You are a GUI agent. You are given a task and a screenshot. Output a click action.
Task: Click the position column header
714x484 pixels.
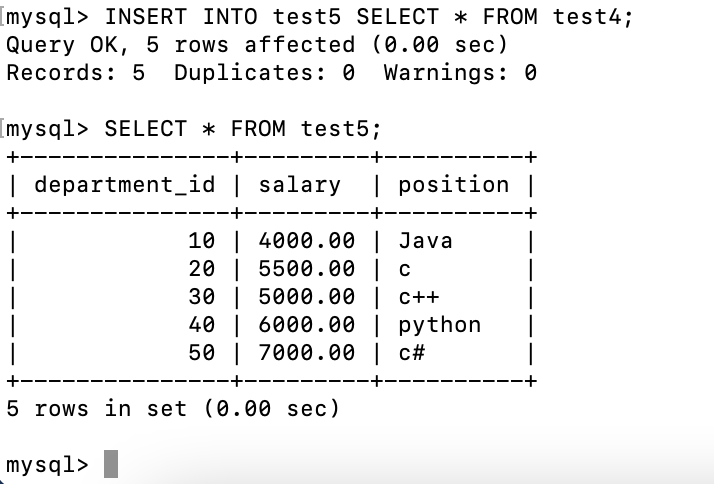(x=453, y=185)
